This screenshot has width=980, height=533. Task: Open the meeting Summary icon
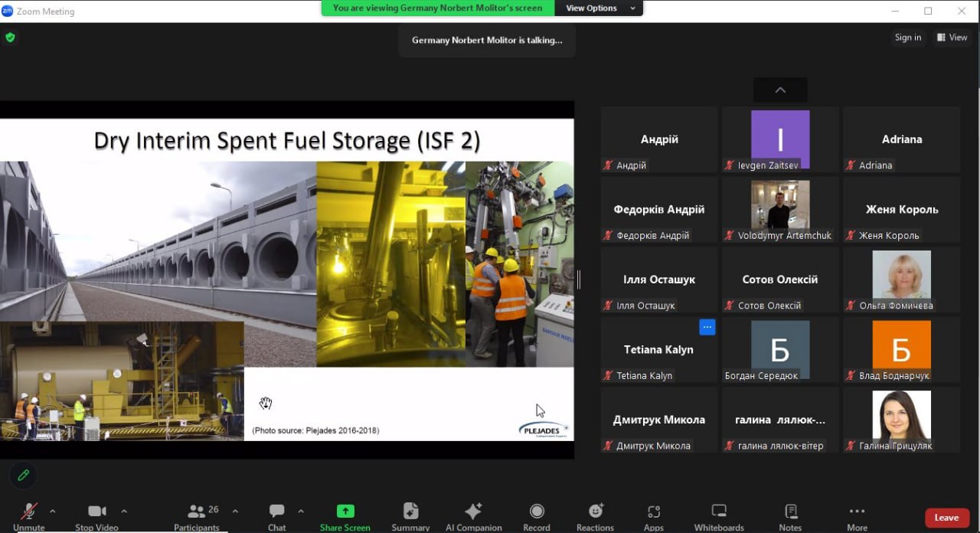pos(410,512)
